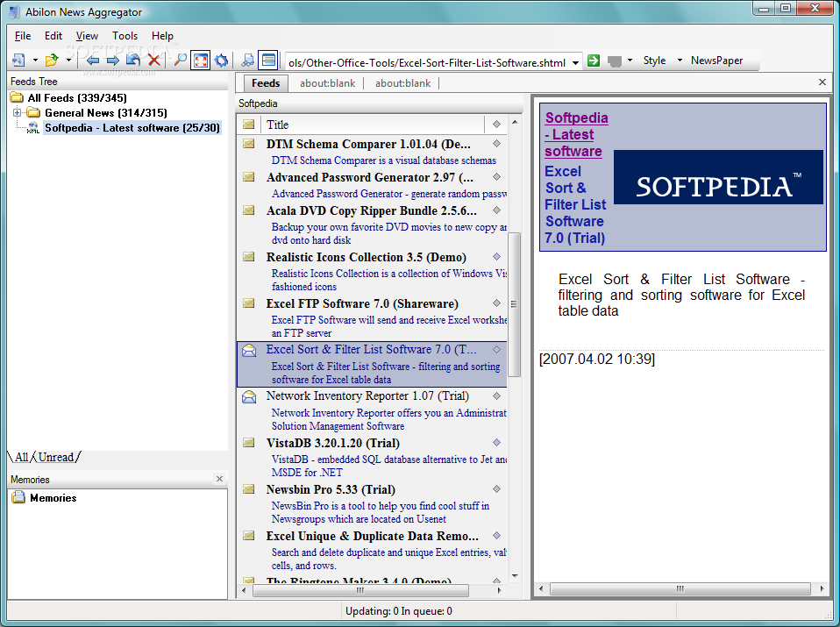Open the File menu
840x627 pixels.
coord(23,36)
